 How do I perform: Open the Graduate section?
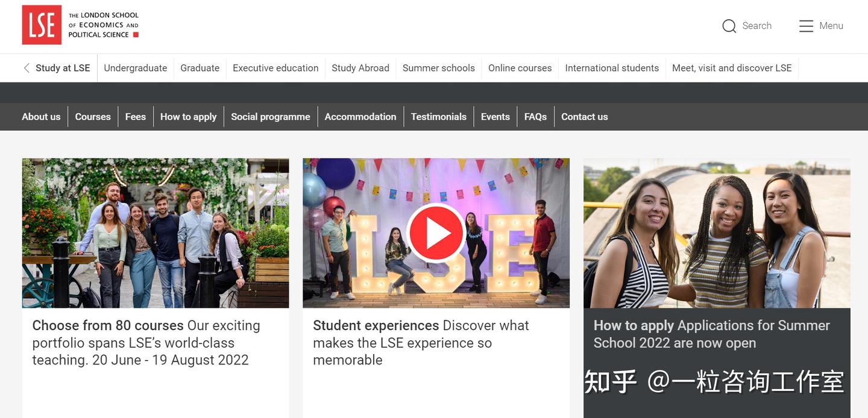click(x=200, y=68)
